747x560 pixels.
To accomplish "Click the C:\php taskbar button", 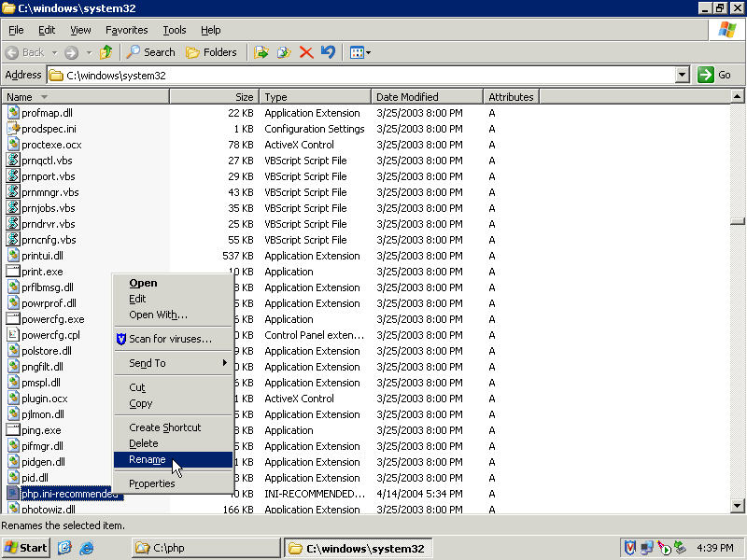I will click(204, 548).
